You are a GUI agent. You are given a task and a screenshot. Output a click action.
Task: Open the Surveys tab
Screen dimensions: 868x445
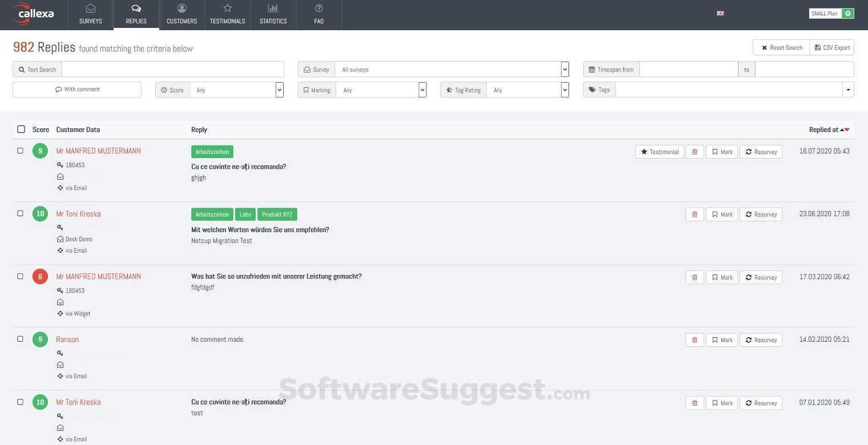coord(91,15)
